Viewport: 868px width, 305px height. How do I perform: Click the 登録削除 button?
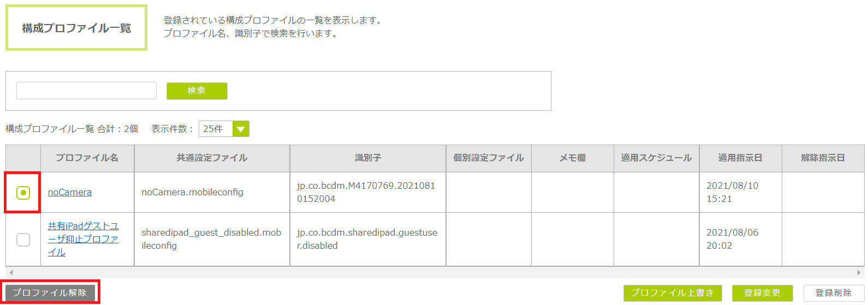(834, 293)
